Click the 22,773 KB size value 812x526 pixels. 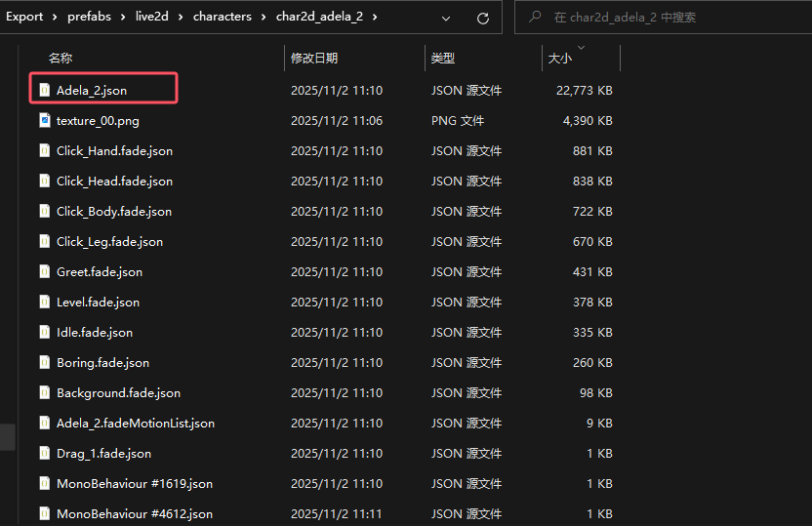(585, 90)
